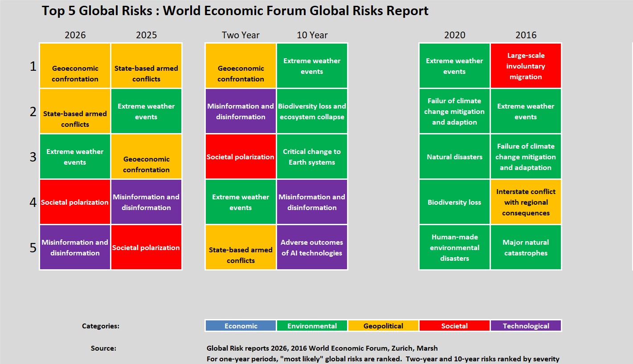Click the chart title text

tap(235, 11)
